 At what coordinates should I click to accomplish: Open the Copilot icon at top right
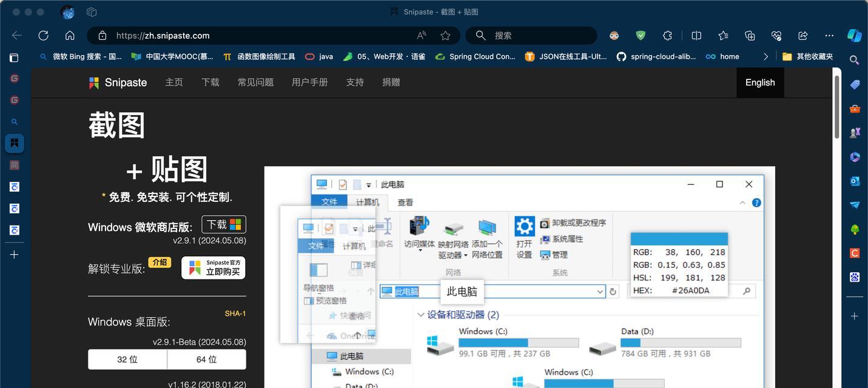(x=855, y=35)
